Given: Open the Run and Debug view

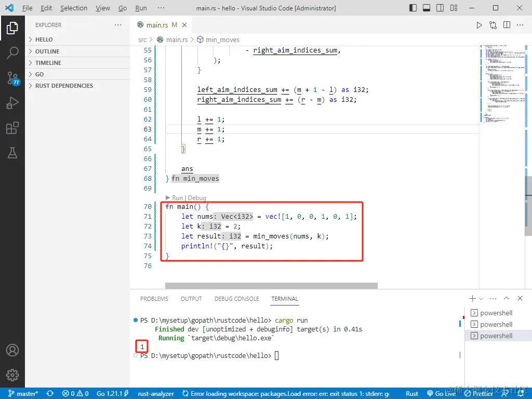Looking at the screenshot, I should coord(12,103).
